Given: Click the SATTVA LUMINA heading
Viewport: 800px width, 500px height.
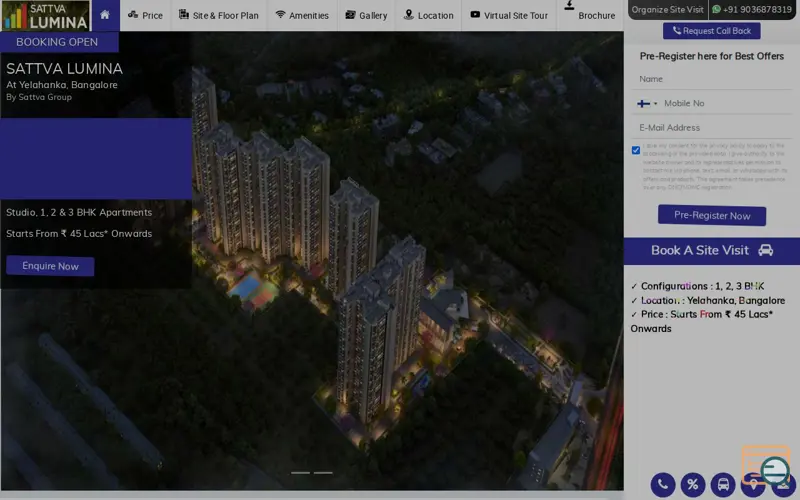Looking at the screenshot, I should coord(64,68).
